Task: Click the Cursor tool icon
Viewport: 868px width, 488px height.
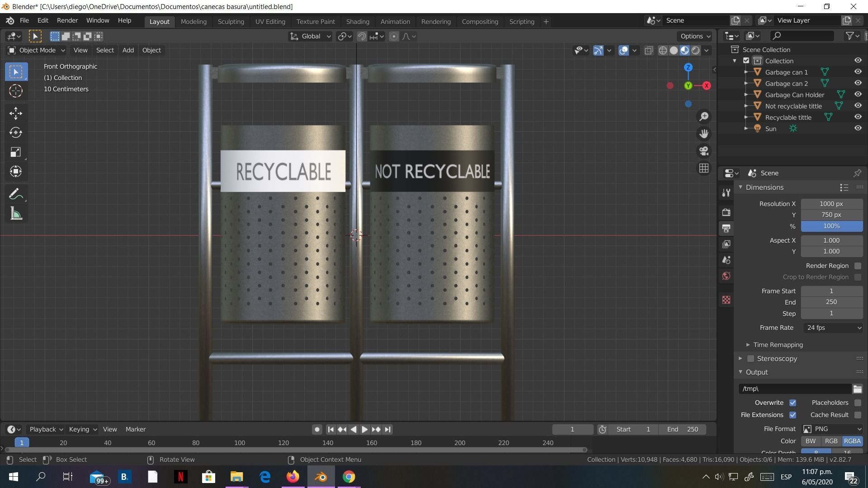Action: (x=16, y=91)
